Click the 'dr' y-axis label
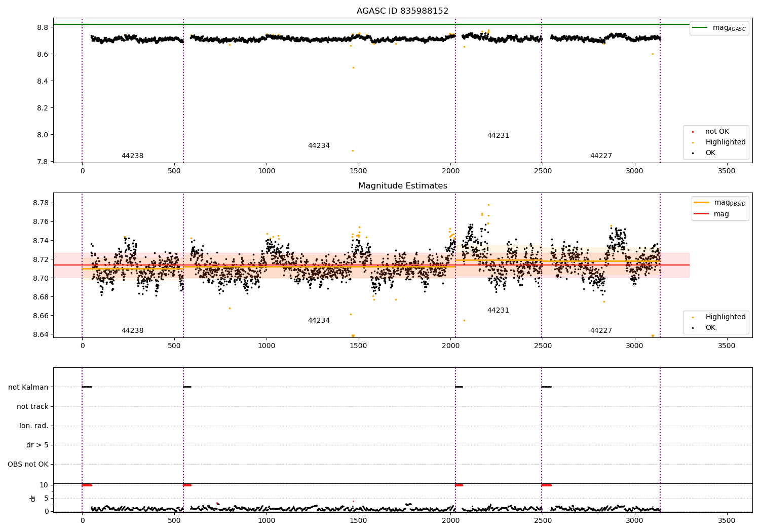 click(x=33, y=498)
